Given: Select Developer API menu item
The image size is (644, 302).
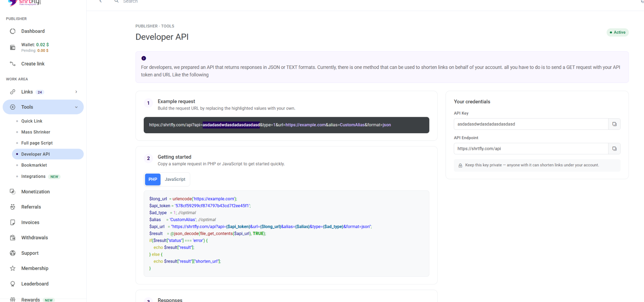Looking at the screenshot, I should click(48, 154).
